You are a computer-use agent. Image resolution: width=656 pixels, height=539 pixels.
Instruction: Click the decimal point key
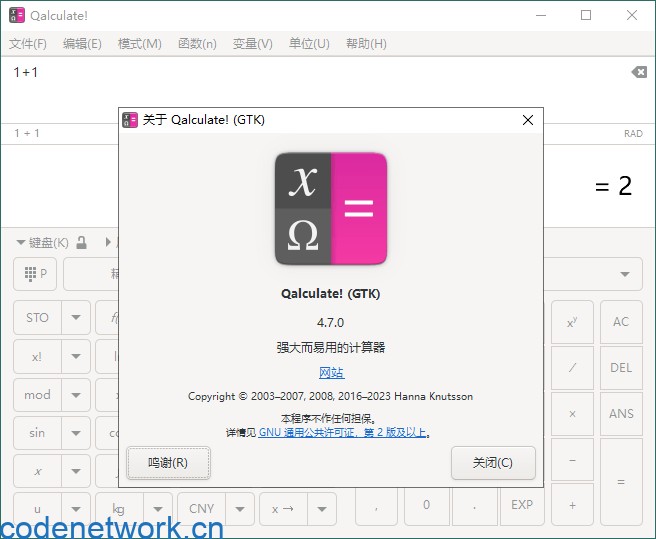tap(475, 505)
